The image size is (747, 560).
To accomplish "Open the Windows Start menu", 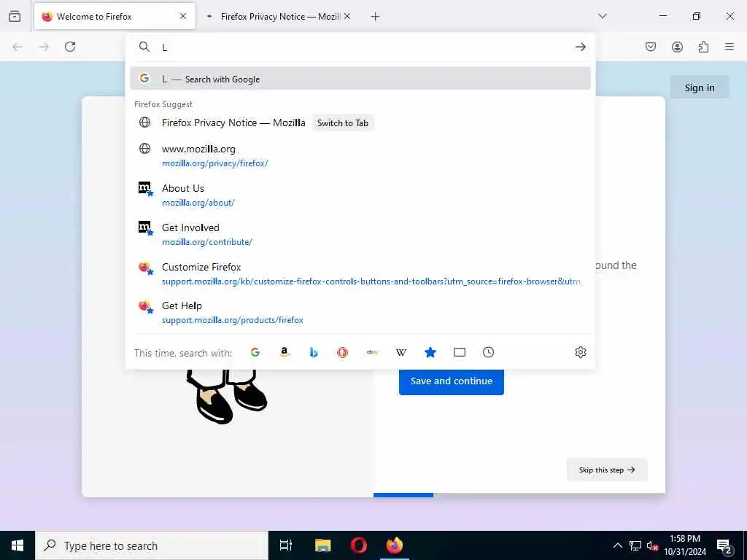I will pos(18,545).
